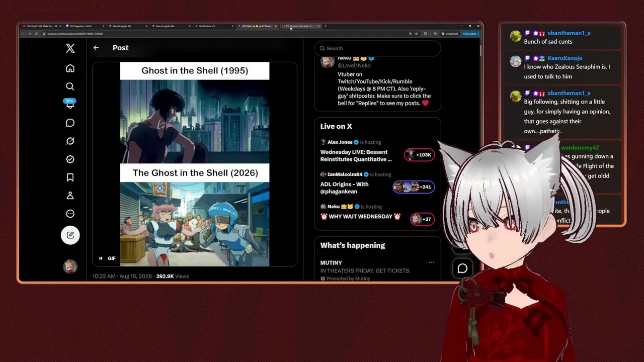Click the What's happening heading
This screenshot has height=362, width=644.
coord(353,245)
